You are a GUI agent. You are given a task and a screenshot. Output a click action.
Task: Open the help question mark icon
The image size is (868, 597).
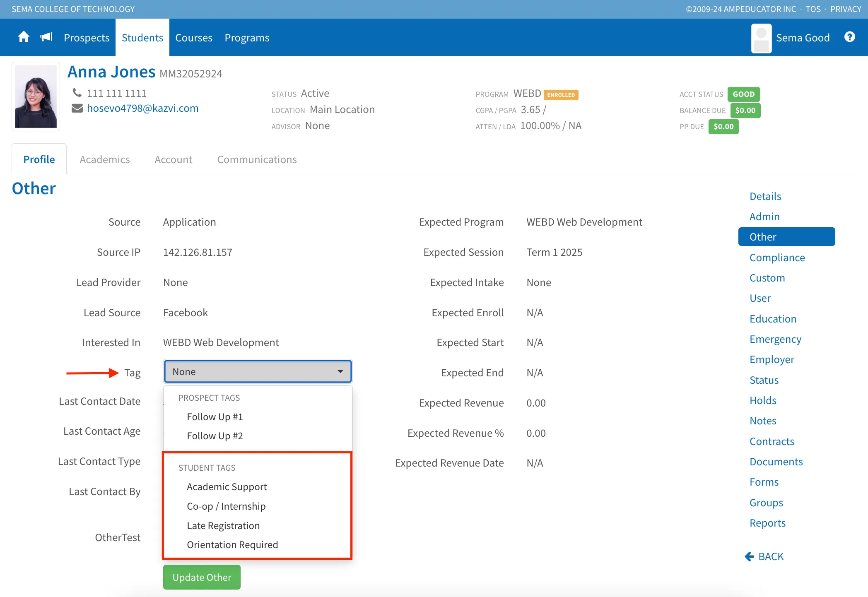point(849,37)
